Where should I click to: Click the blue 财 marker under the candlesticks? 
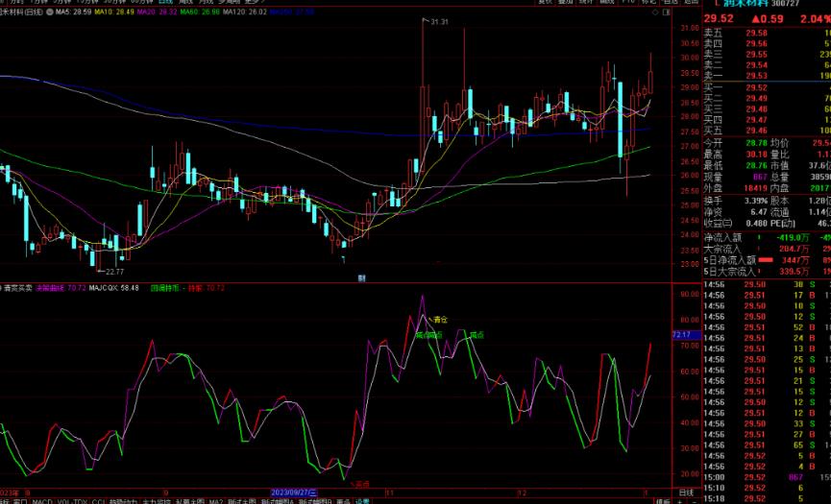tap(361, 278)
